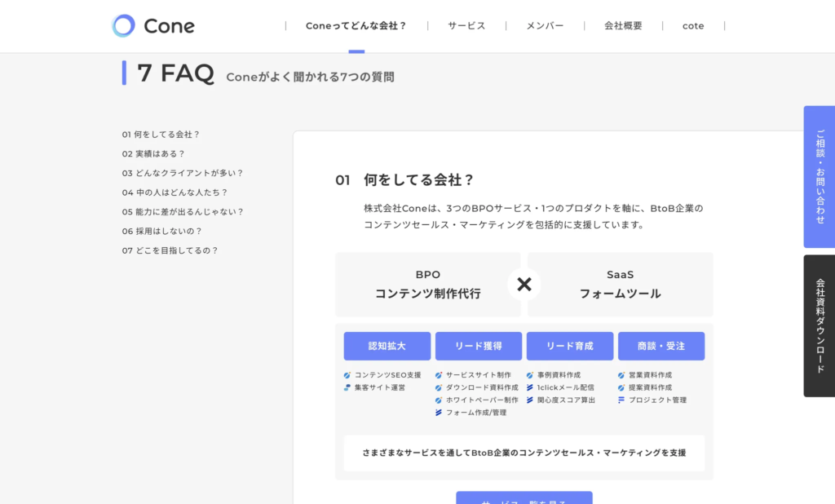Viewport: 835px width, 504px height.
Task: Click the × icon between BPO and SaaS
Action: 524,285
